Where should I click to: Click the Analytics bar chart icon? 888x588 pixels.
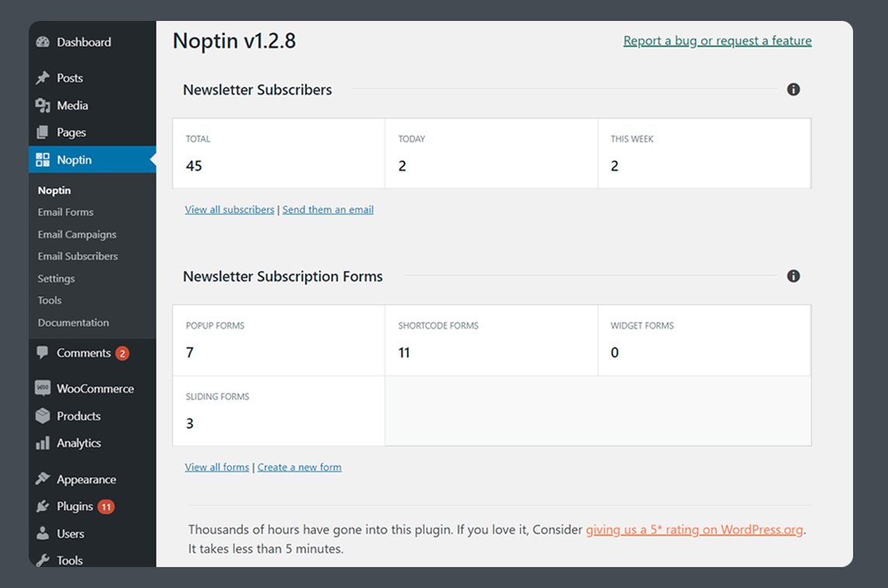click(43, 443)
